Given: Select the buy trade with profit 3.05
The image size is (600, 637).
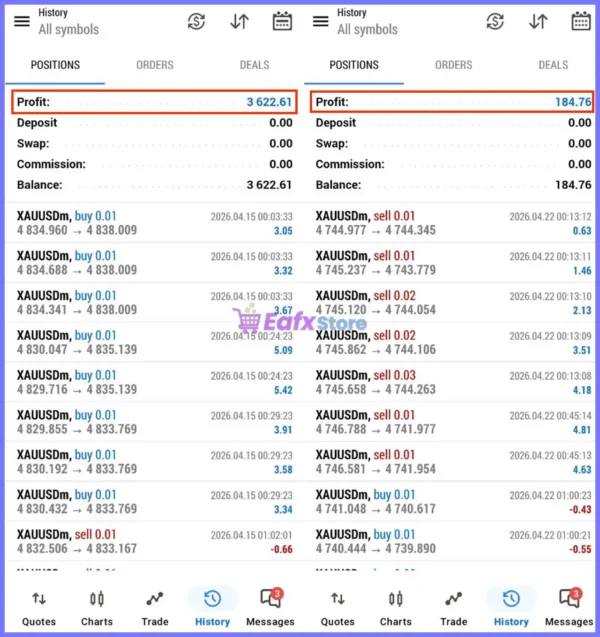Looking at the screenshot, I should coord(154,223).
